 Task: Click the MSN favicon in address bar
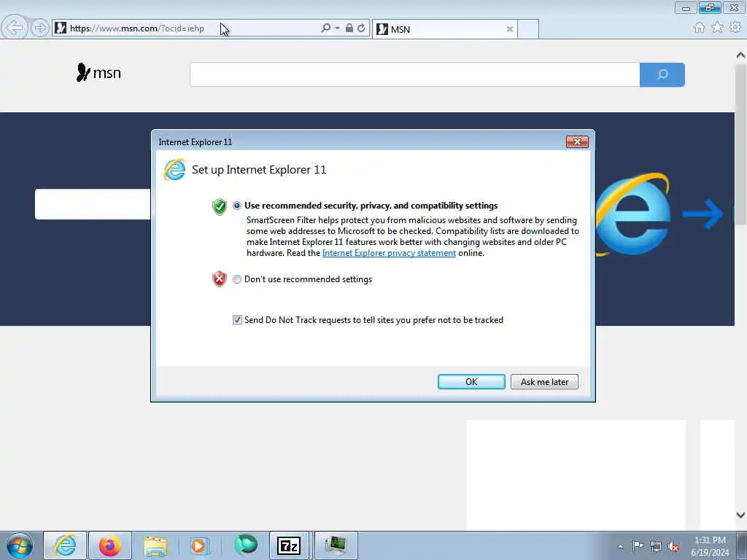[61, 28]
